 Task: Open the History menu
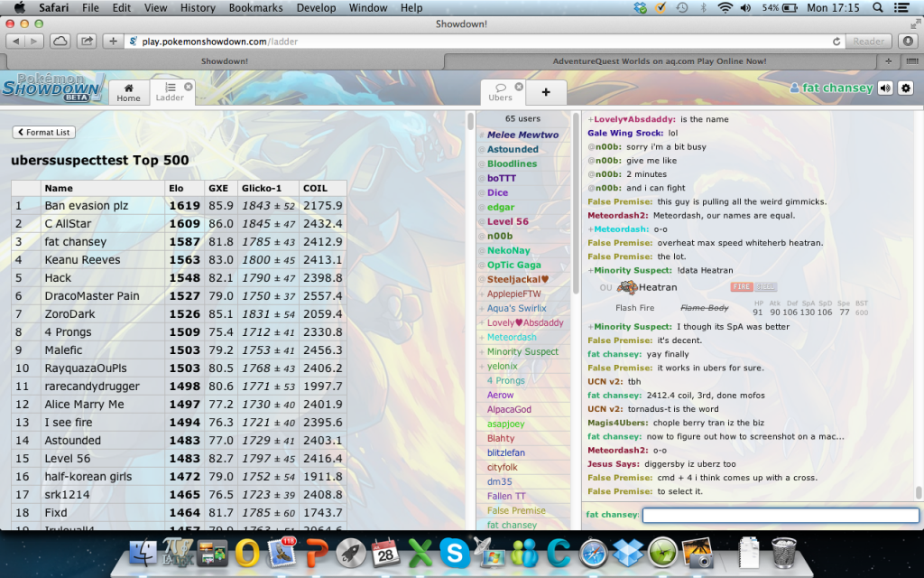click(198, 7)
